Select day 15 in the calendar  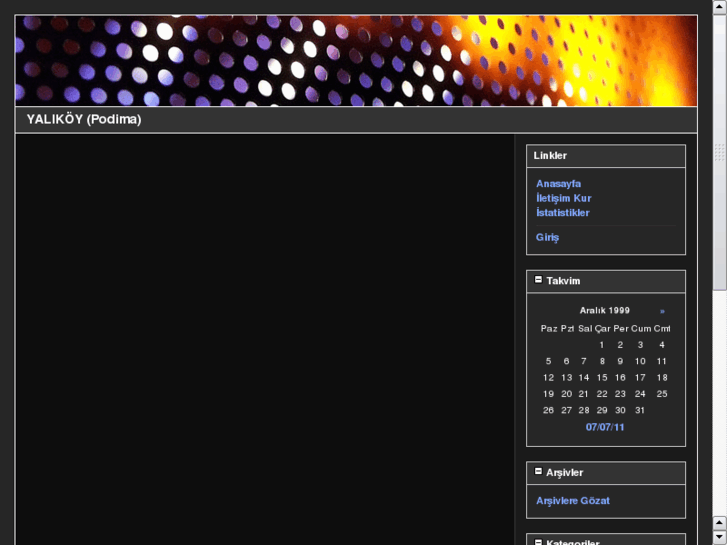(x=601, y=378)
